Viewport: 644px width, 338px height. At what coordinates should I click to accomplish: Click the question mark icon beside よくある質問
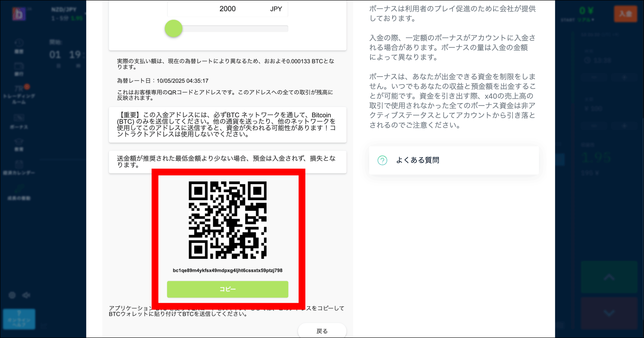pyautogui.click(x=382, y=160)
